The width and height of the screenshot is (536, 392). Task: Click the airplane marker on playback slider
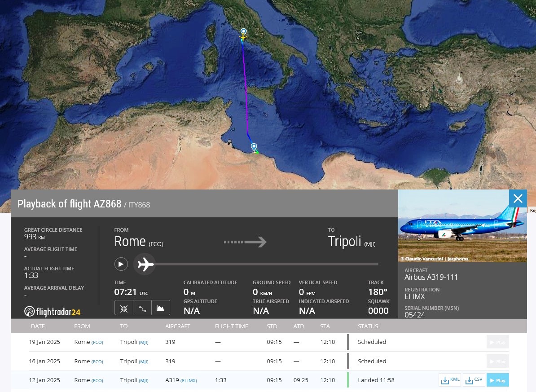145,264
